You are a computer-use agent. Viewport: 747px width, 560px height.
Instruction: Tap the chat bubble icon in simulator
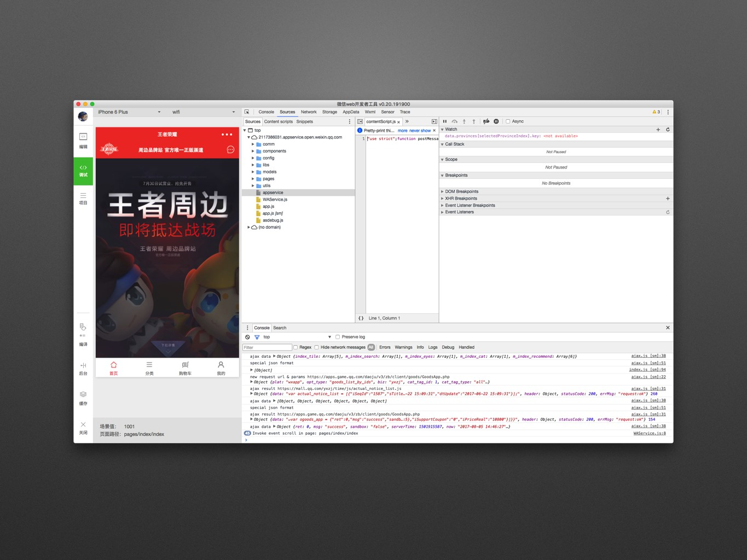230,149
